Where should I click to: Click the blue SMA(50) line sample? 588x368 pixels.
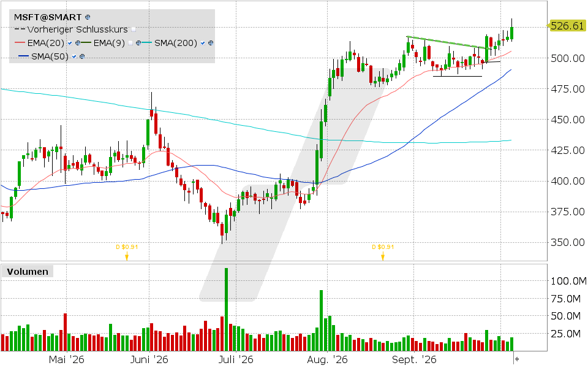24,56
